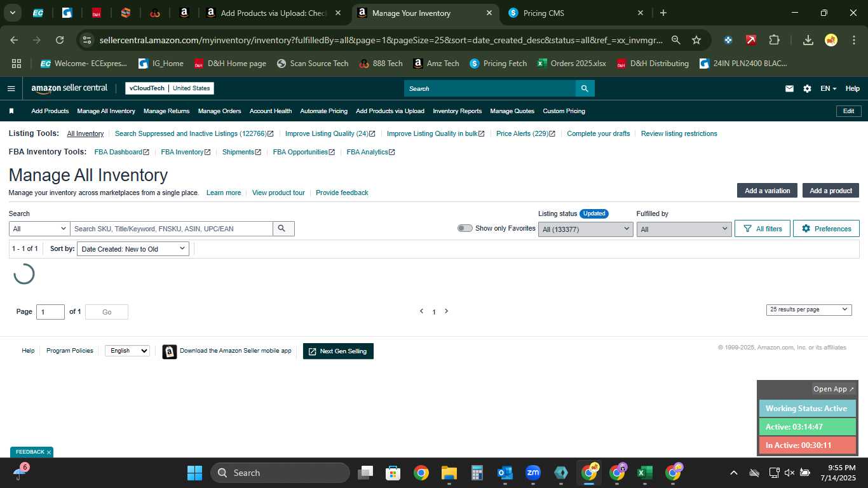Open Manage Orders menu item

219,111
